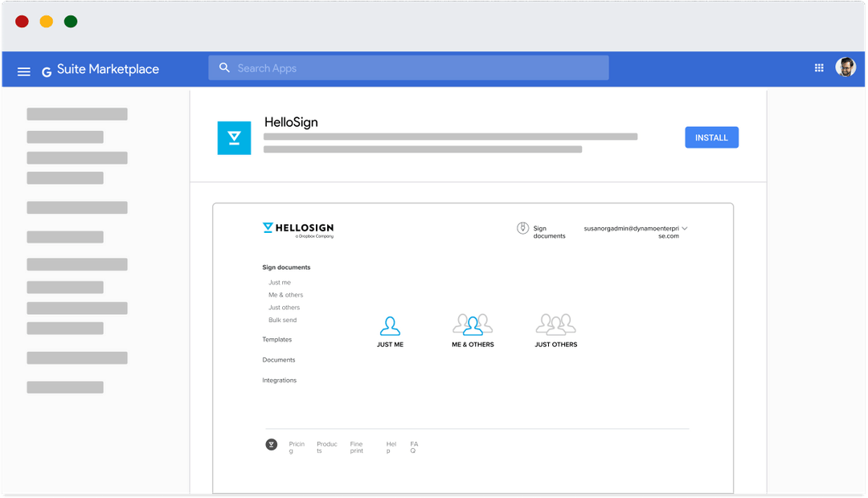868x498 pixels.
Task: Click the search magnifier icon
Action: (x=224, y=67)
